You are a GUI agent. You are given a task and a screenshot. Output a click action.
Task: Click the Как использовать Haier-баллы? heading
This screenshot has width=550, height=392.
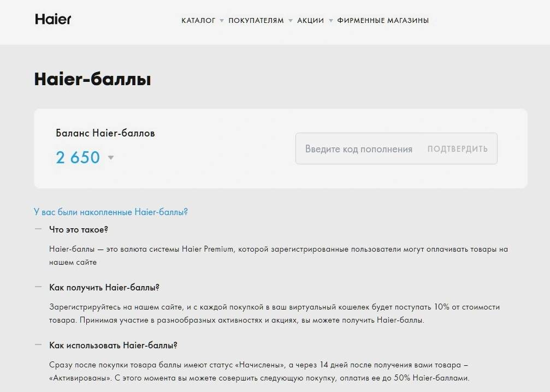click(113, 346)
